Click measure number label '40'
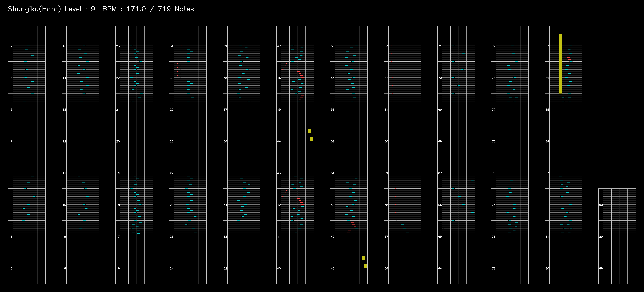644x292 pixels. click(279, 269)
